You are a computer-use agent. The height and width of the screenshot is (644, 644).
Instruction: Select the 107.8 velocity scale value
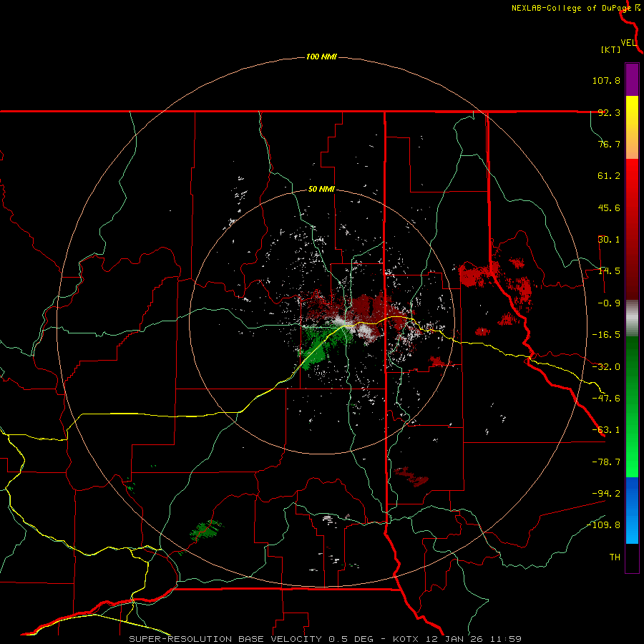point(606,80)
